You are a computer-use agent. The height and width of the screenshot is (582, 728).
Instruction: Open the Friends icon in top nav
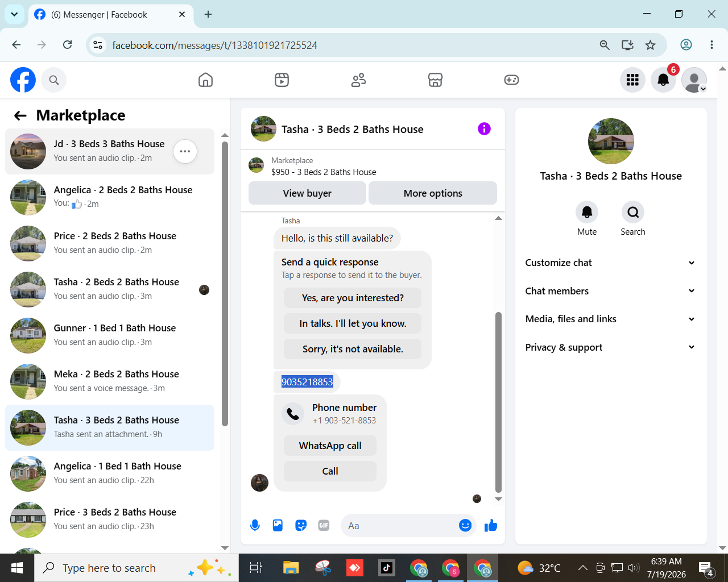[358, 80]
